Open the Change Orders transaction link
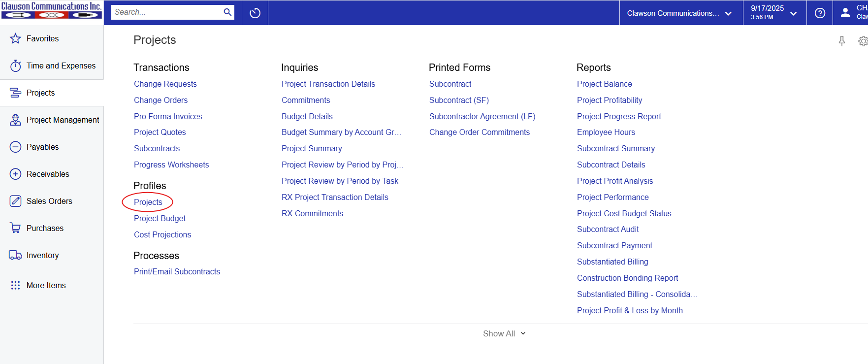 161,100
